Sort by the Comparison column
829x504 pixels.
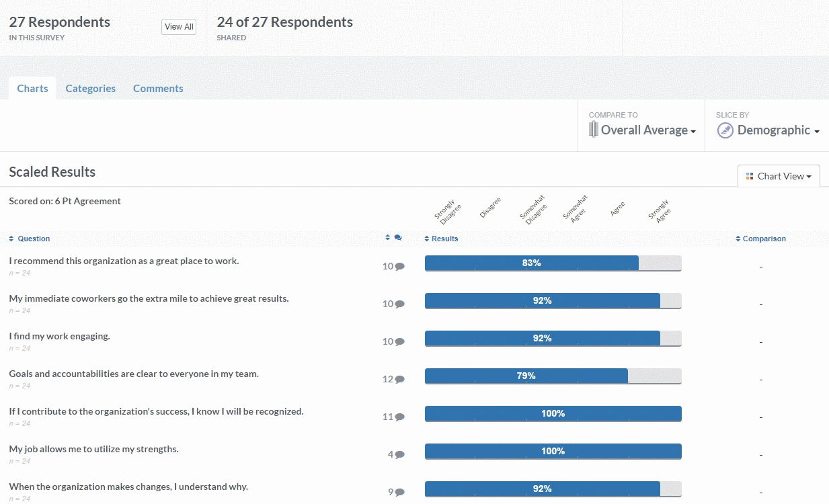click(x=760, y=239)
